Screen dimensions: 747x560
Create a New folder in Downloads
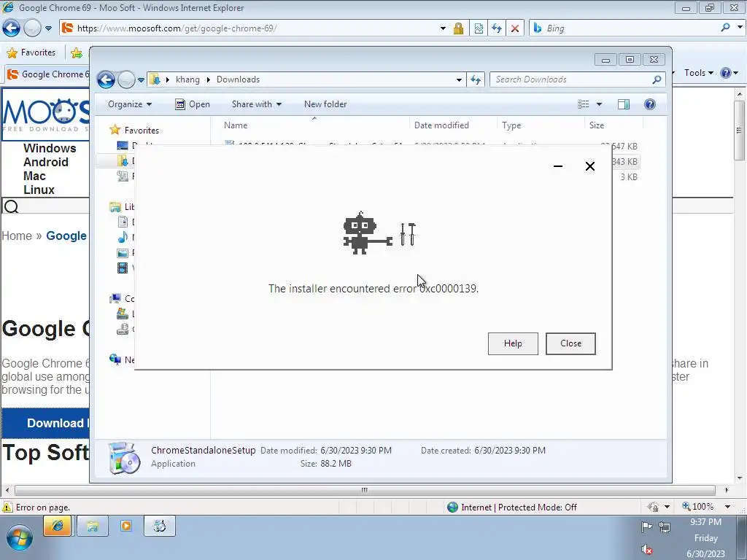[x=325, y=104]
